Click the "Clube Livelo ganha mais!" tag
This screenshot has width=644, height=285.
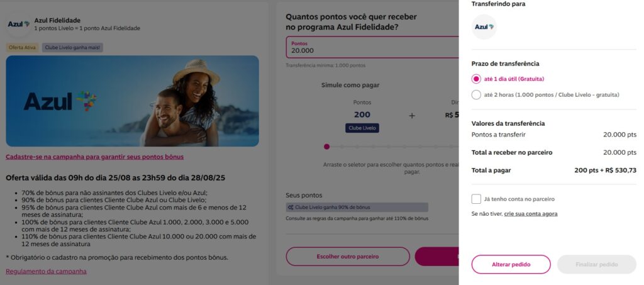coord(72,47)
